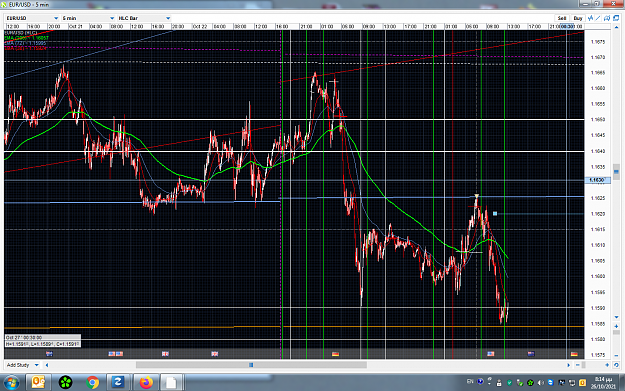Open the EUR/USD symbol dropdown

coord(32,18)
